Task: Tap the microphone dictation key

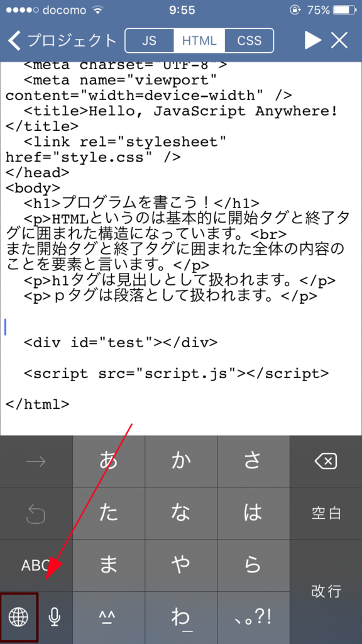Action: (55, 618)
